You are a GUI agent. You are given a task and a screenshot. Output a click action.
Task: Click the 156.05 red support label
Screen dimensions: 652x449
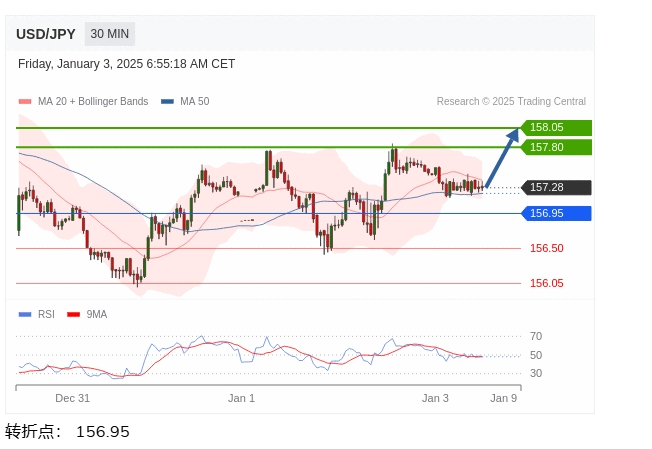[x=546, y=283]
